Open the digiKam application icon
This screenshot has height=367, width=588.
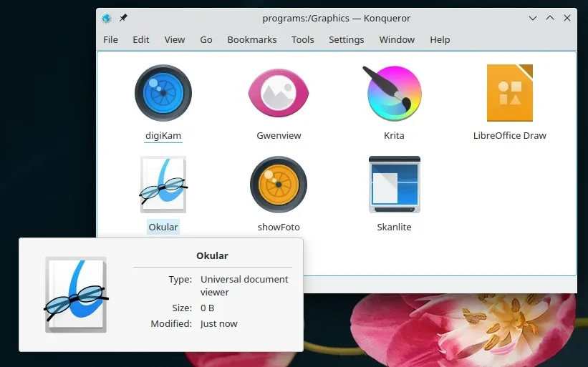[x=163, y=93]
